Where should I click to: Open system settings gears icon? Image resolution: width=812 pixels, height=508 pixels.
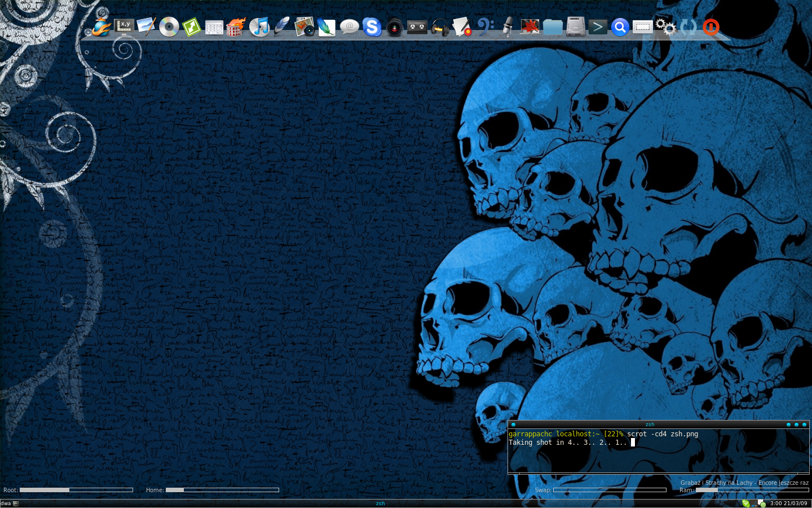665,27
